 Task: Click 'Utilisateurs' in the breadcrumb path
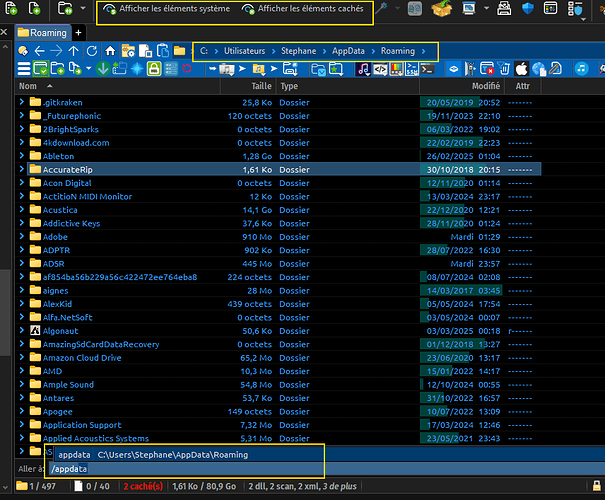pyautogui.click(x=245, y=50)
